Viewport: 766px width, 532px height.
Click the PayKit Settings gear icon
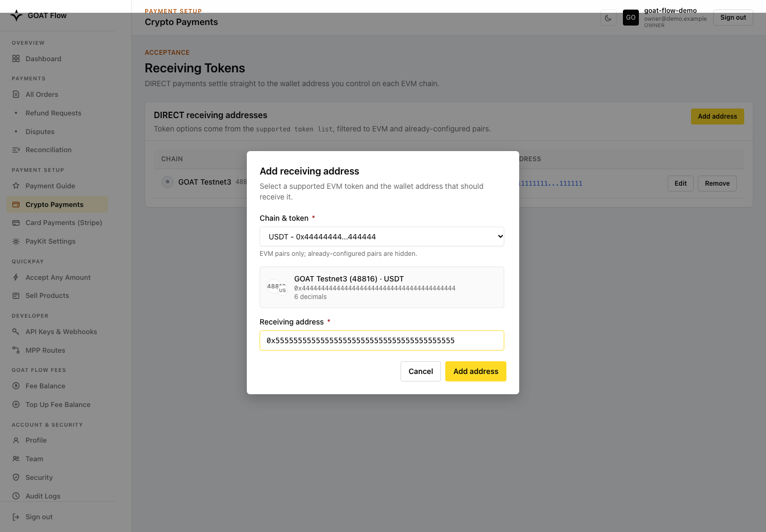point(16,242)
